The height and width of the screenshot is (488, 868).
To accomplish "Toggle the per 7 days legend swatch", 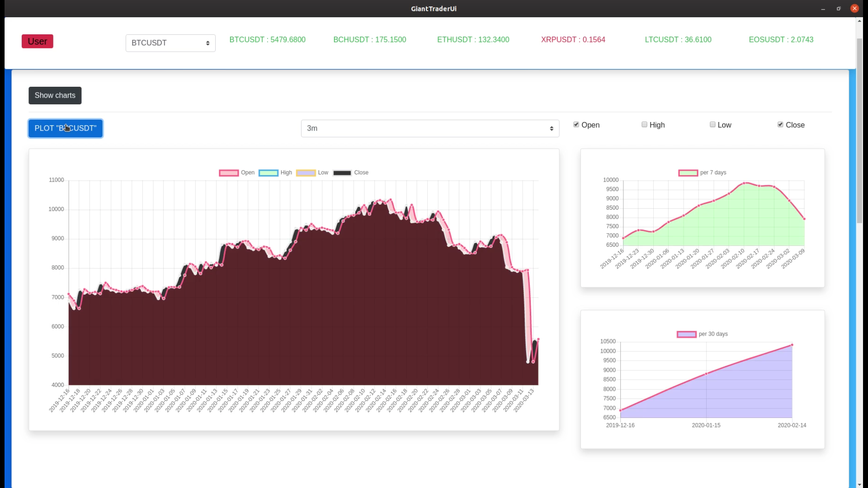I will click(x=688, y=173).
